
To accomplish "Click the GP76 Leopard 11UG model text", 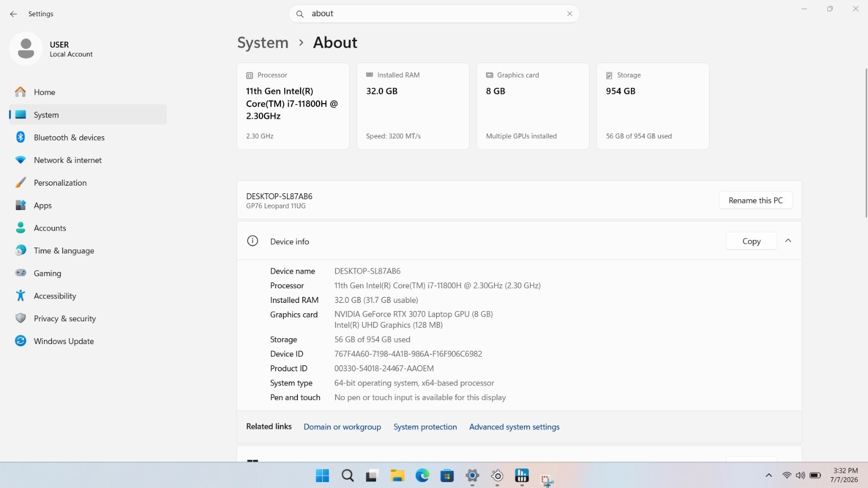I will (276, 206).
